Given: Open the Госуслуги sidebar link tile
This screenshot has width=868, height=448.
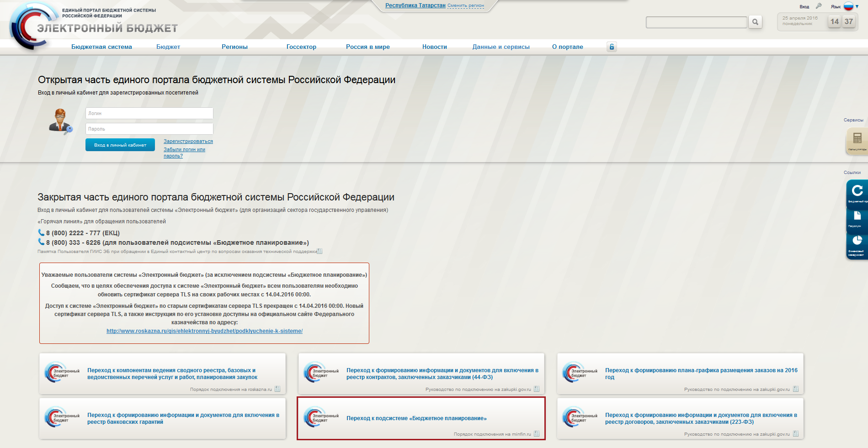Looking at the screenshot, I should point(857,219).
